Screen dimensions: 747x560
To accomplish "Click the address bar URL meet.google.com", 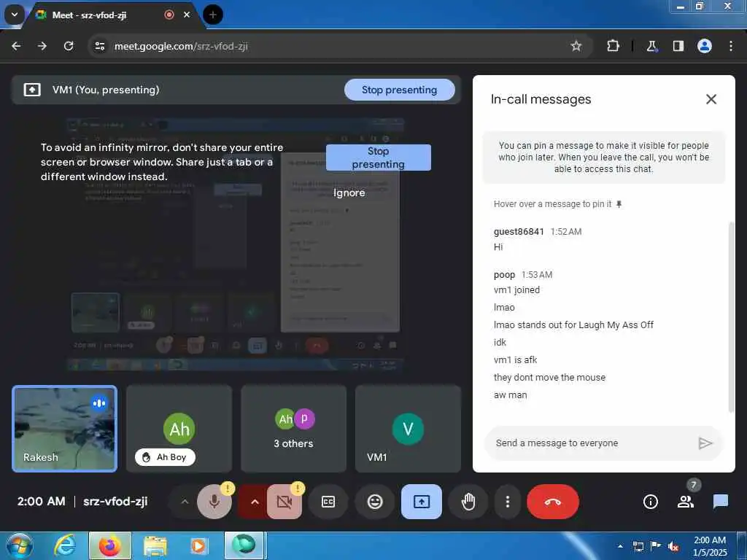I will pos(181,46).
